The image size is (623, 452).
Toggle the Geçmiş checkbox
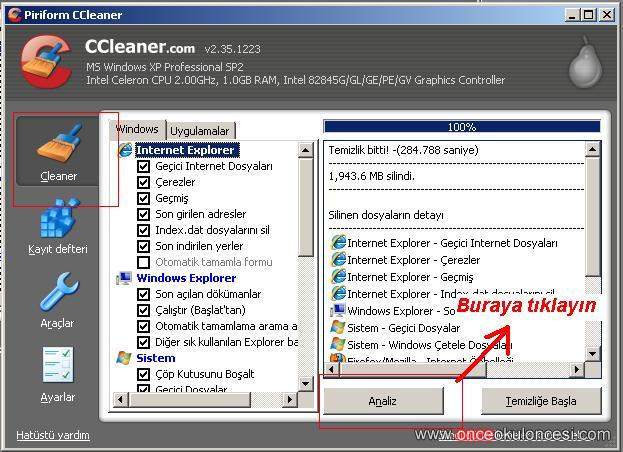pos(143,198)
